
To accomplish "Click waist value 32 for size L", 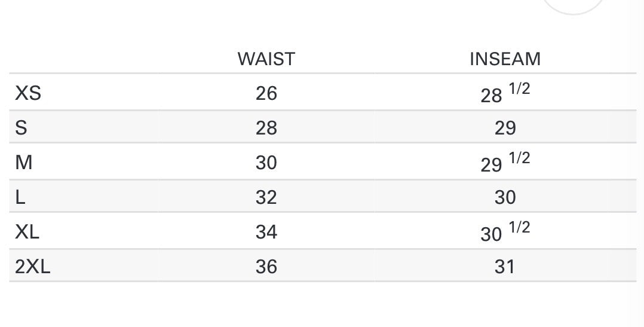I will pyautogui.click(x=266, y=197).
